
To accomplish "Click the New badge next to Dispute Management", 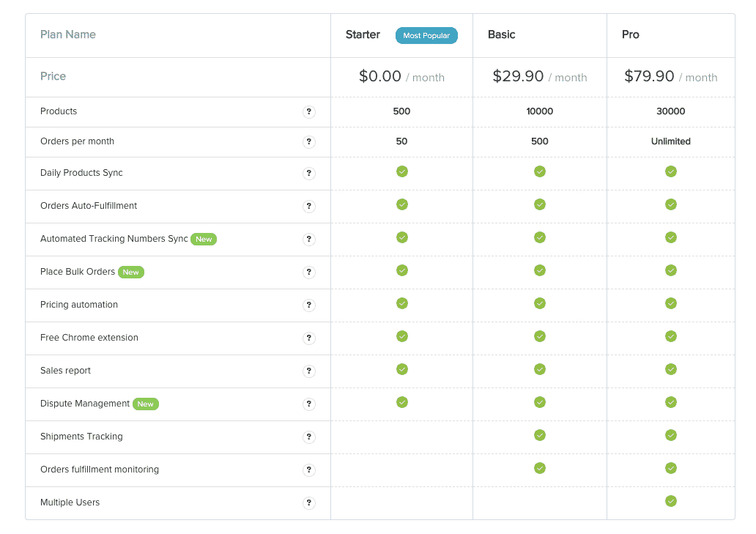I will click(x=146, y=404).
